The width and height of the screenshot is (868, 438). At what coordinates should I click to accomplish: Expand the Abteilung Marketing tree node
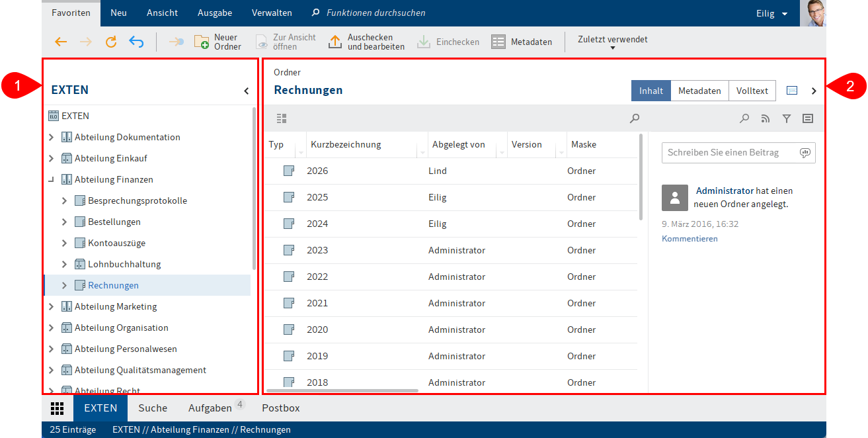51,306
